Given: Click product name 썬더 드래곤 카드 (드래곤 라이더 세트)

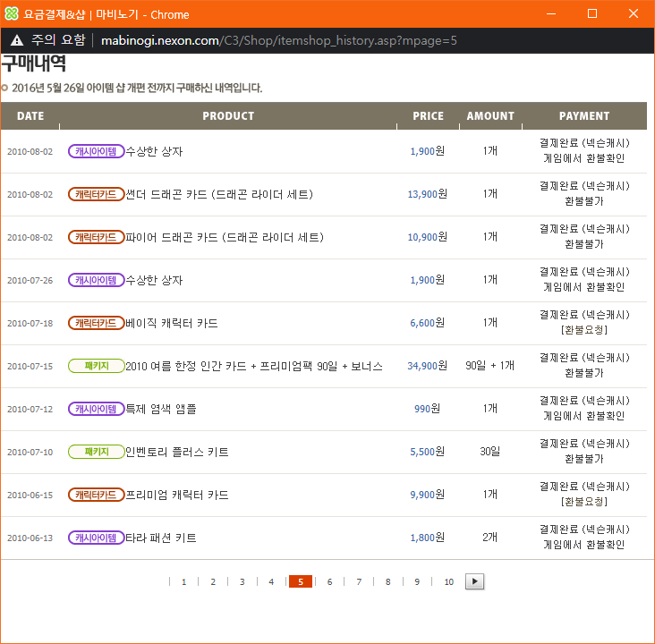Looking at the screenshot, I should click(x=220, y=194).
